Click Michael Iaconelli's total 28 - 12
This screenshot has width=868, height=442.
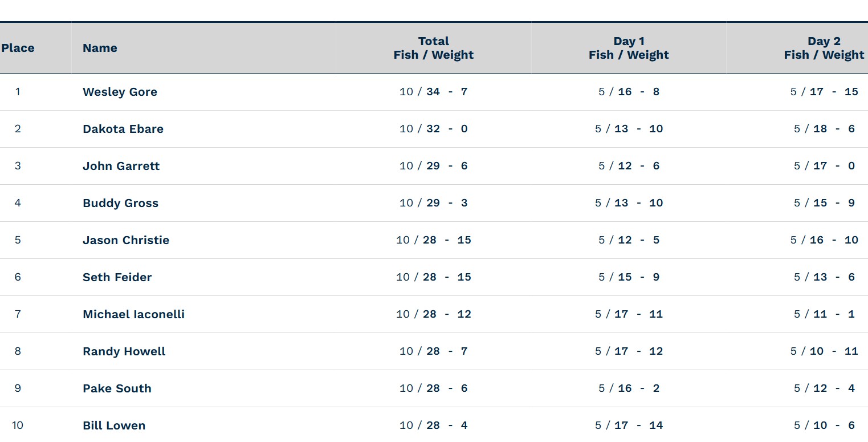coord(447,314)
